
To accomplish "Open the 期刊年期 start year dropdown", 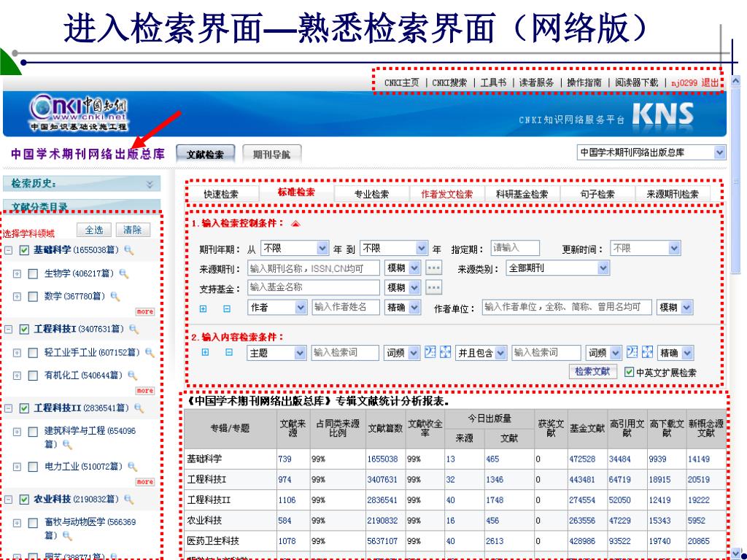I will tap(295, 248).
